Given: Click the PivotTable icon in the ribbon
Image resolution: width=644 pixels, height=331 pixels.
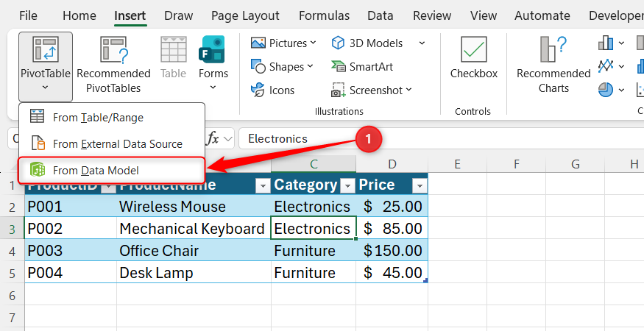Looking at the screenshot, I should coord(45,49).
